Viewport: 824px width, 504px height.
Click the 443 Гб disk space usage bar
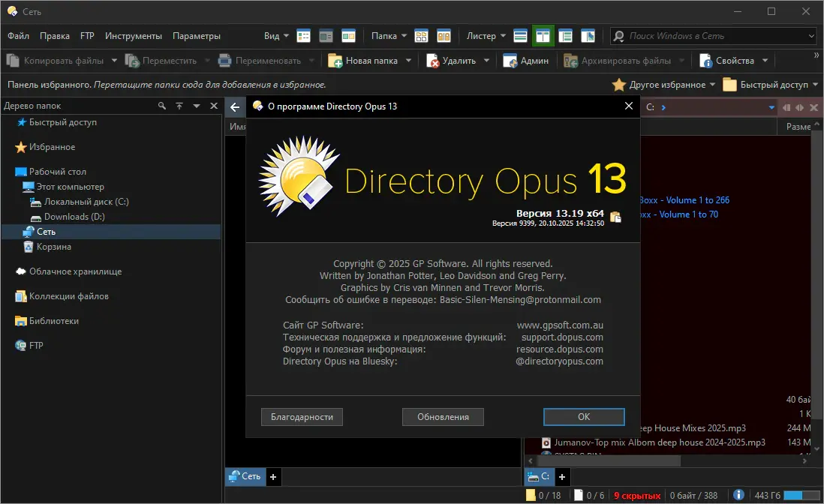tap(801, 495)
